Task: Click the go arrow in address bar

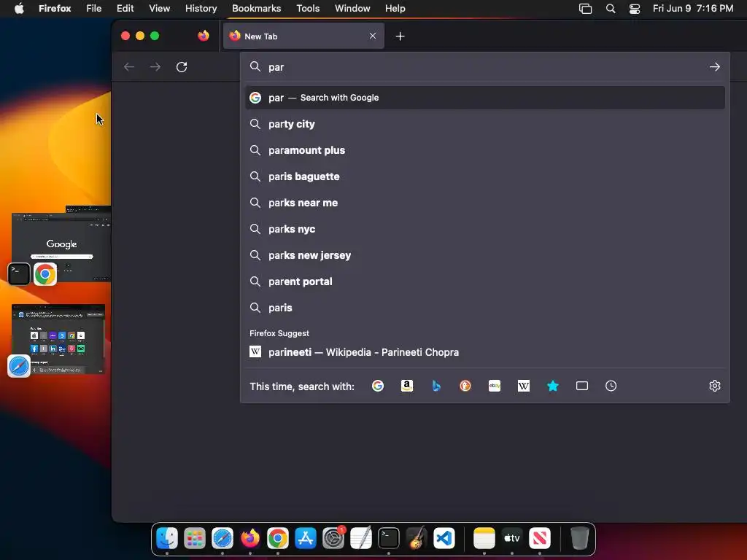Action: click(x=715, y=67)
